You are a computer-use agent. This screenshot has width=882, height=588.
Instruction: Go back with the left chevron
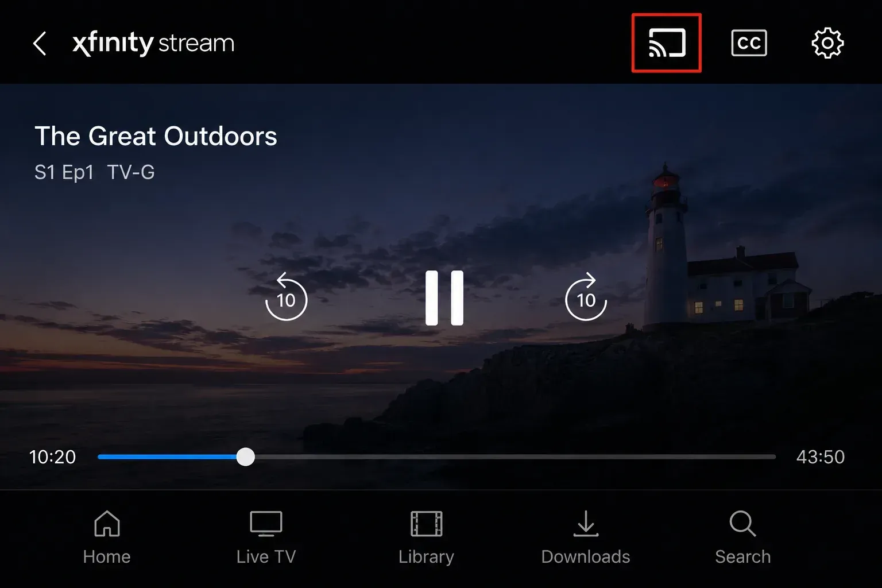(40, 44)
